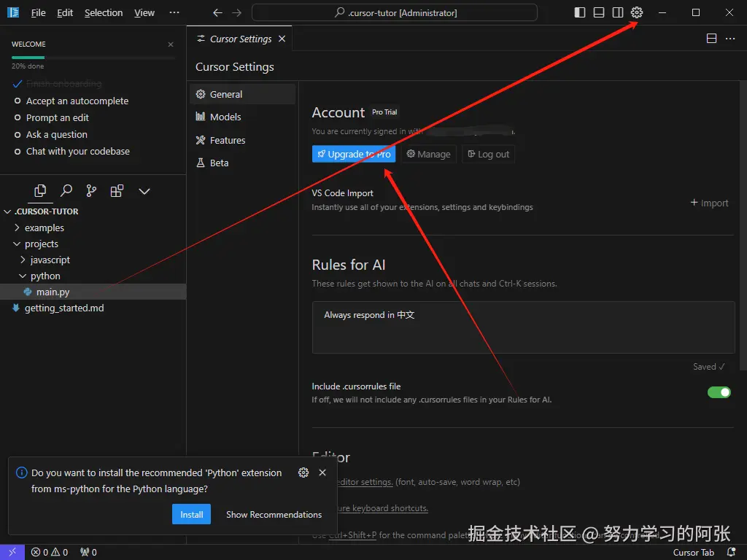747x560 pixels.
Task: Switch to Cursor Settings tab
Action: click(x=241, y=39)
